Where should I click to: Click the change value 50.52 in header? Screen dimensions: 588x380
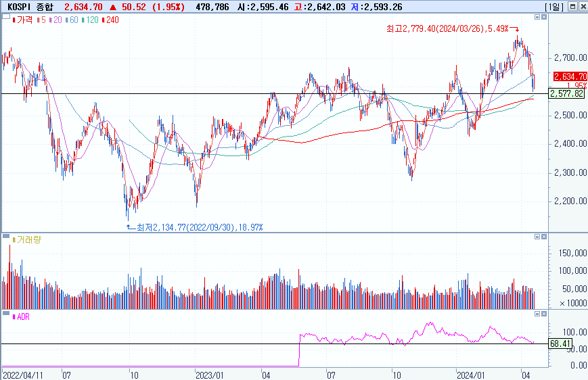133,7
